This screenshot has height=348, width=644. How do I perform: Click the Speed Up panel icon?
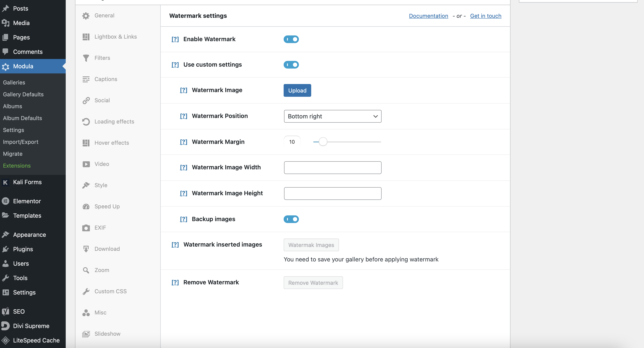(x=86, y=206)
